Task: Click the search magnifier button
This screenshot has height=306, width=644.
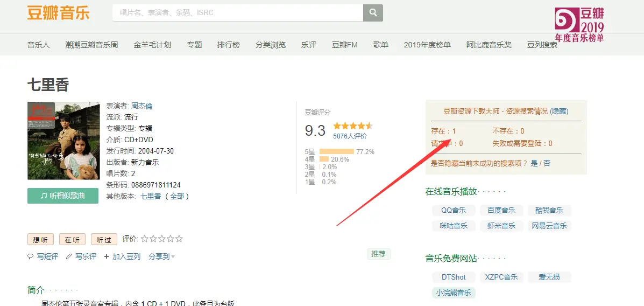Action: pos(373,13)
